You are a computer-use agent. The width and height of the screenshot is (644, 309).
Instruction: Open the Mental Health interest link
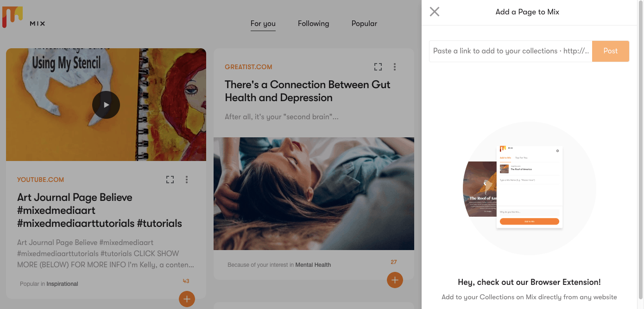(x=313, y=265)
